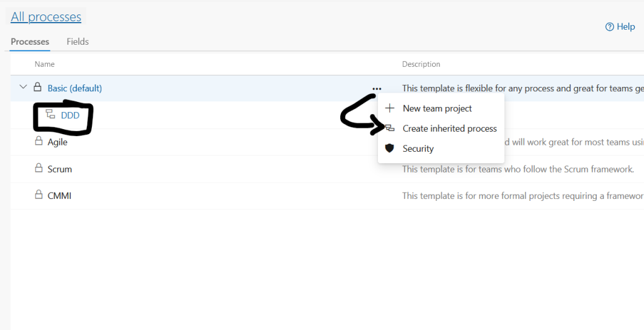This screenshot has width=644, height=330.
Task: Click the Help question mark icon
Action: 609,26
